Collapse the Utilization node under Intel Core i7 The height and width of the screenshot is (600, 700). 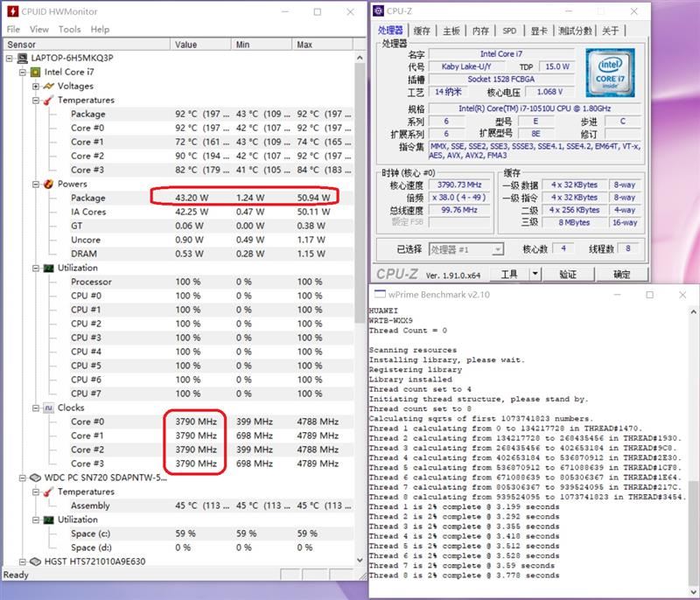pyautogui.click(x=36, y=269)
